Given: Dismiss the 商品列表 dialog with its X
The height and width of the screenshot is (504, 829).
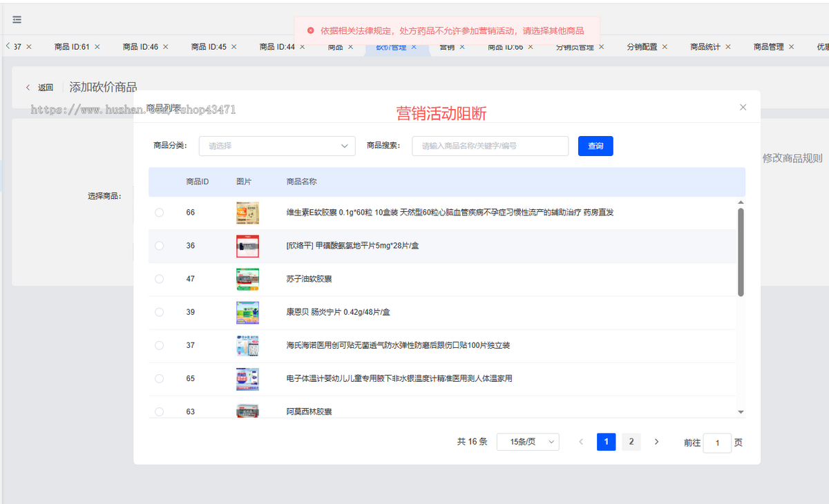Looking at the screenshot, I should coord(743,107).
